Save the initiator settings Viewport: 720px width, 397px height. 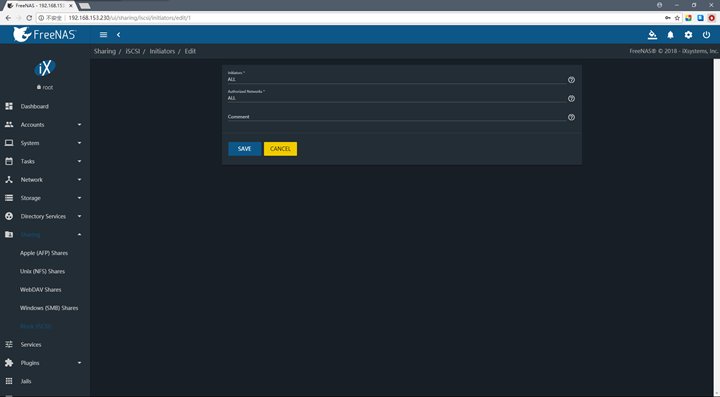click(244, 149)
